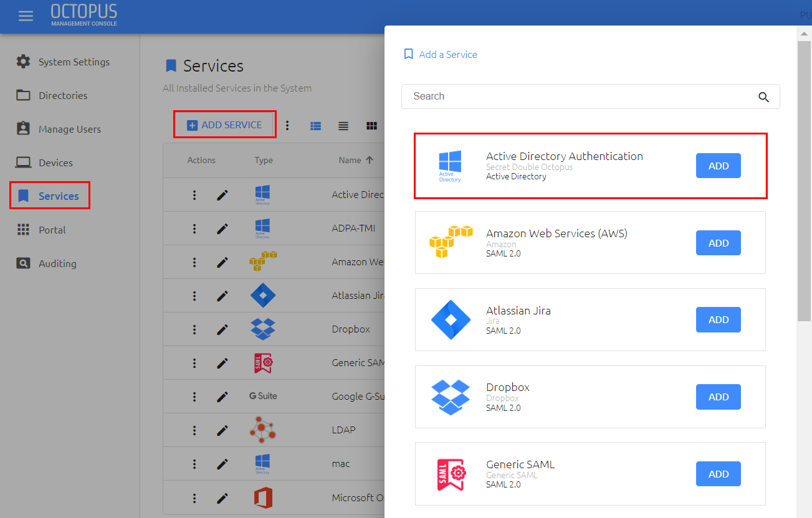The height and width of the screenshot is (518, 812).
Task: Open actions menu for Google G-Suite row
Action: [194, 397]
